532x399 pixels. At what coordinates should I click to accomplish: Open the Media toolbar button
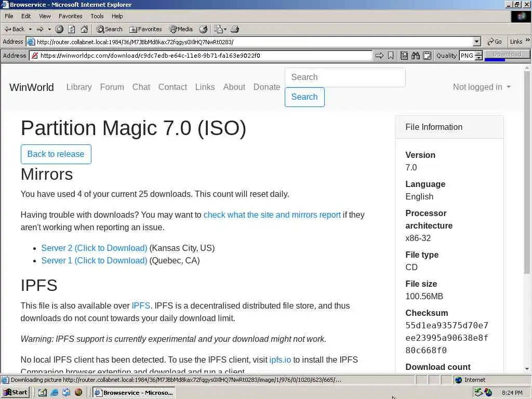point(181,29)
